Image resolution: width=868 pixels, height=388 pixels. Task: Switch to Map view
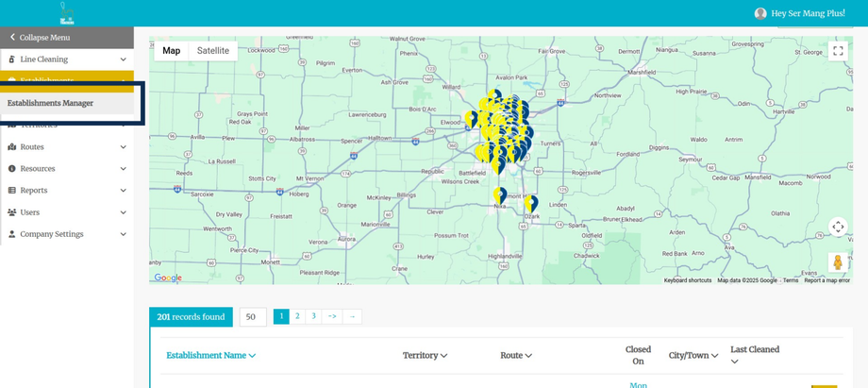[172, 51]
